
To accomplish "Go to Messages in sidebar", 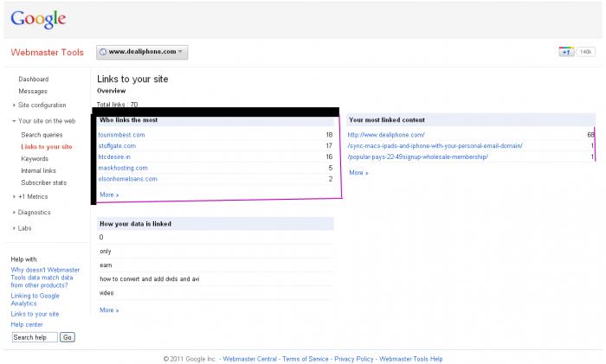I will pyautogui.click(x=33, y=91).
